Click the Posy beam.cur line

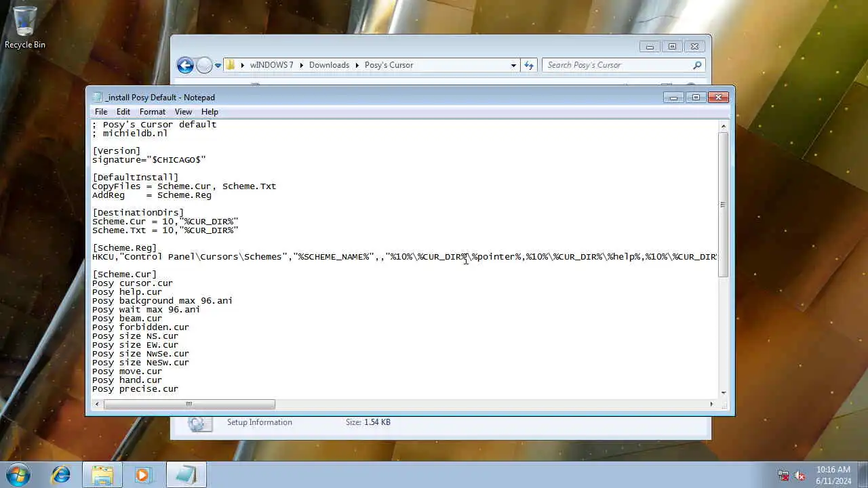127,319
